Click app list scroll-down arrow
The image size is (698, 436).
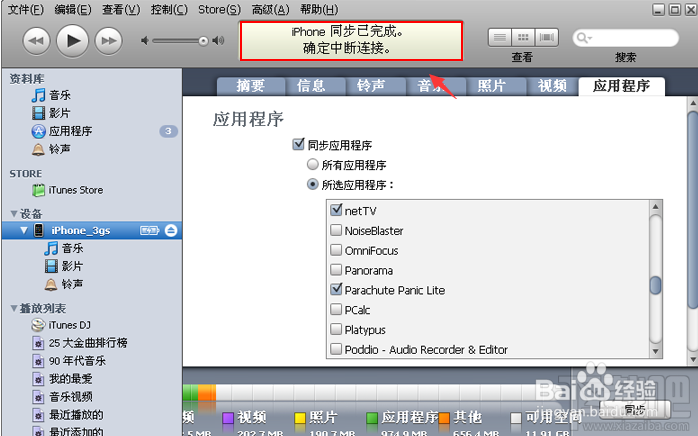(x=655, y=351)
